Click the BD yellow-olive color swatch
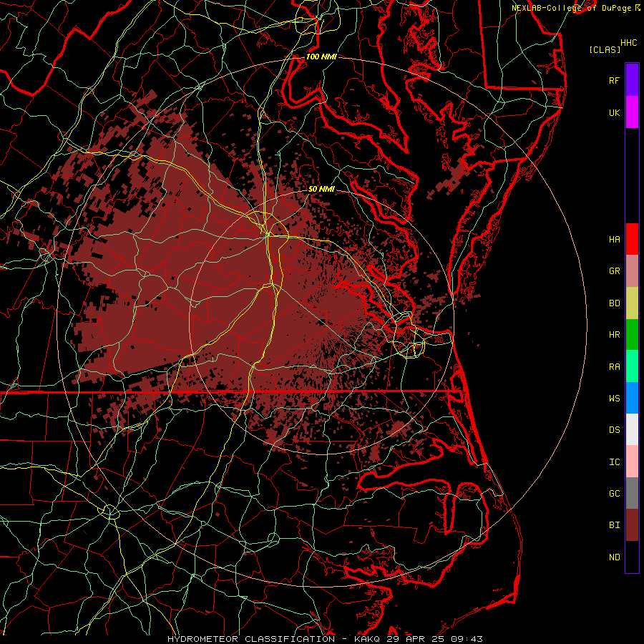This screenshot has height=644, width=644. click(632, 303)
